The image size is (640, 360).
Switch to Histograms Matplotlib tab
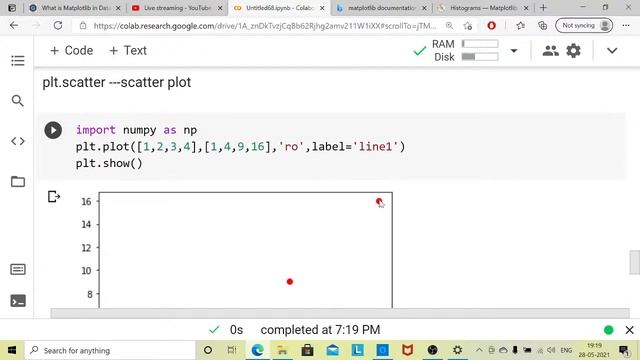[x=483, y=8]
